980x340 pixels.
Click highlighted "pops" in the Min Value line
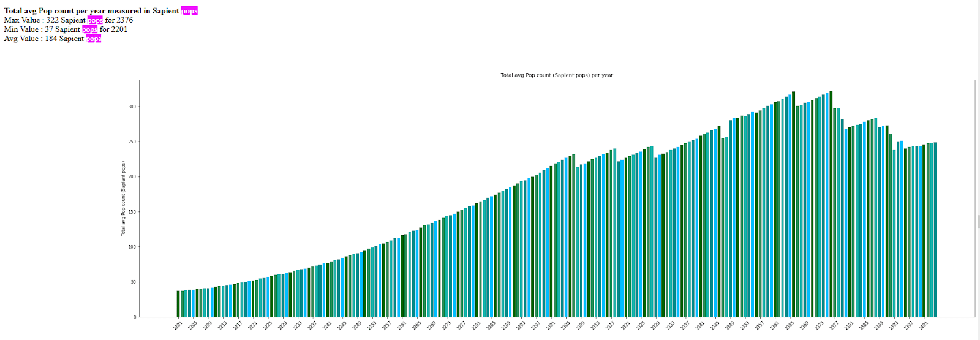pos(90,29)
